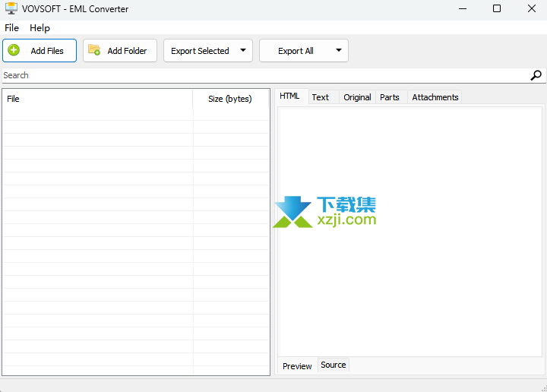This screenshot has width=547, height=392.
Task: Sort by the File column header
Action: [x=98, y=99]
